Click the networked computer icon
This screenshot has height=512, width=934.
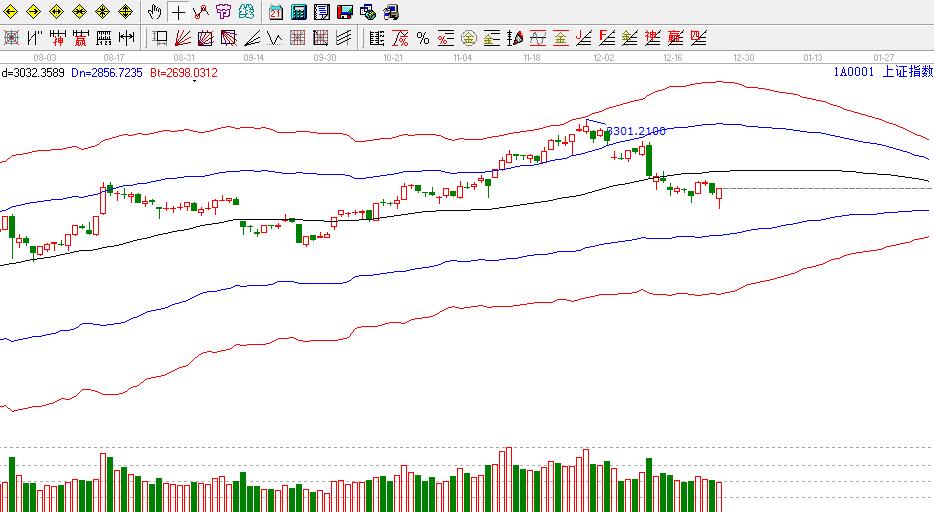pos(368,12)
